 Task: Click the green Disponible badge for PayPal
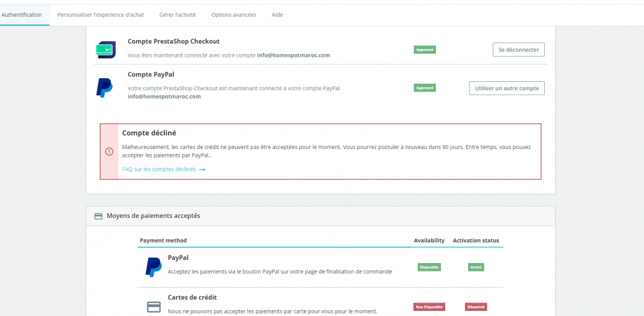click(429, 267)
